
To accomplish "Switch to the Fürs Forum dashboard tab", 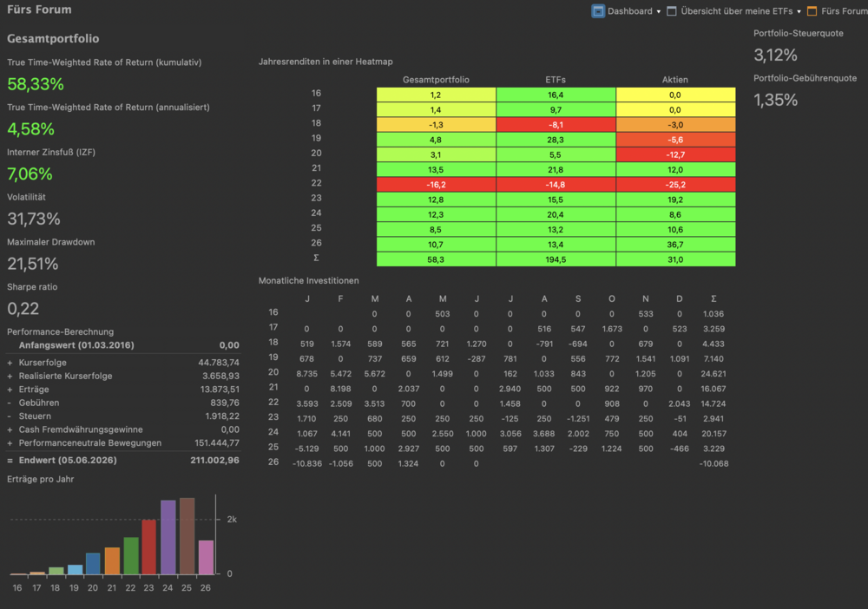I will click(845, 11).
